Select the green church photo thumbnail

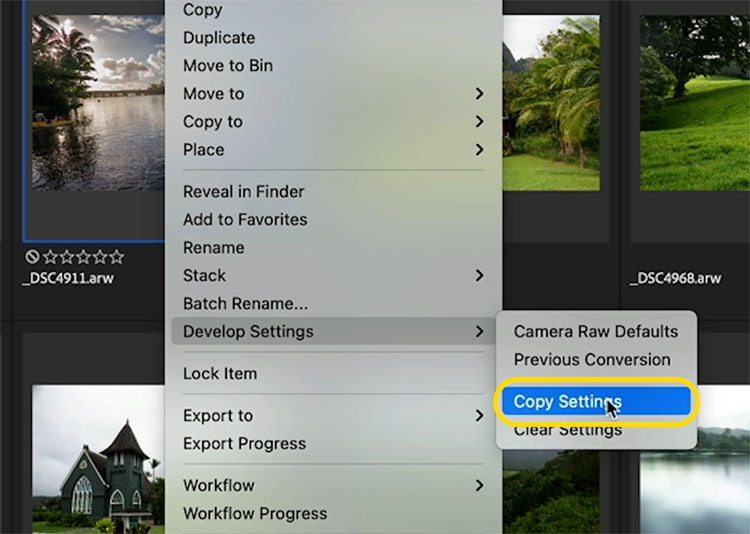(x=98, y=459)
